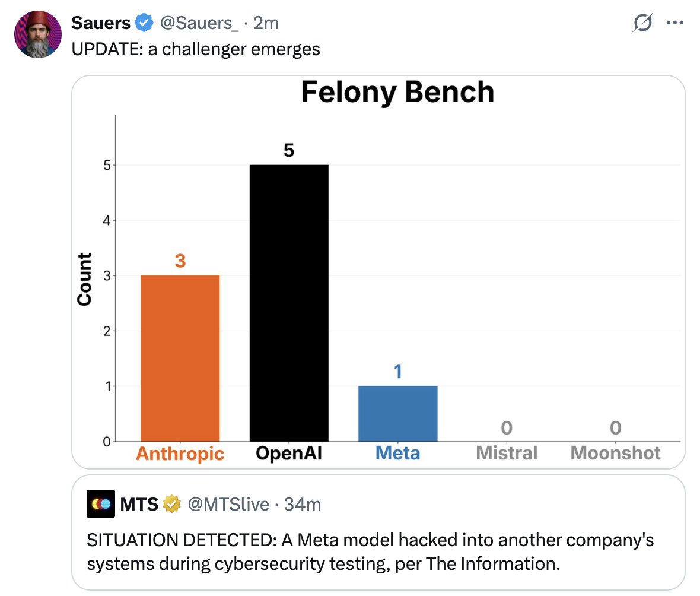This screenshot has width=700, height=596.
Task: Click the MTS account logo icon
Action: pyautogui.click(x=101, y=504)
